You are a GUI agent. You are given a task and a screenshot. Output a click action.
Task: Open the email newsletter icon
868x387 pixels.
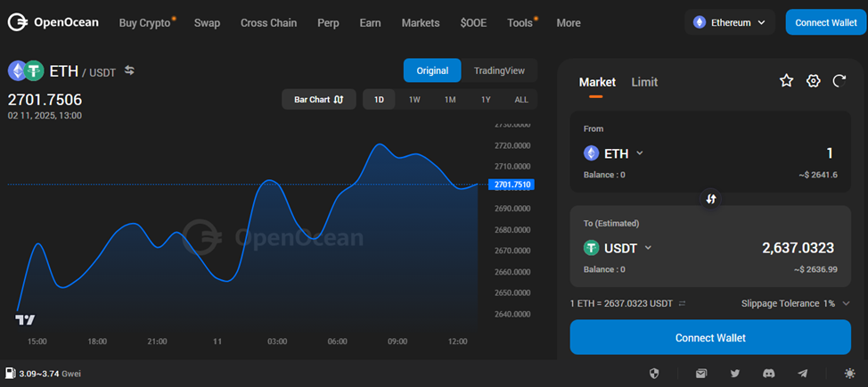pyautogui.click(x=701, y=374)
